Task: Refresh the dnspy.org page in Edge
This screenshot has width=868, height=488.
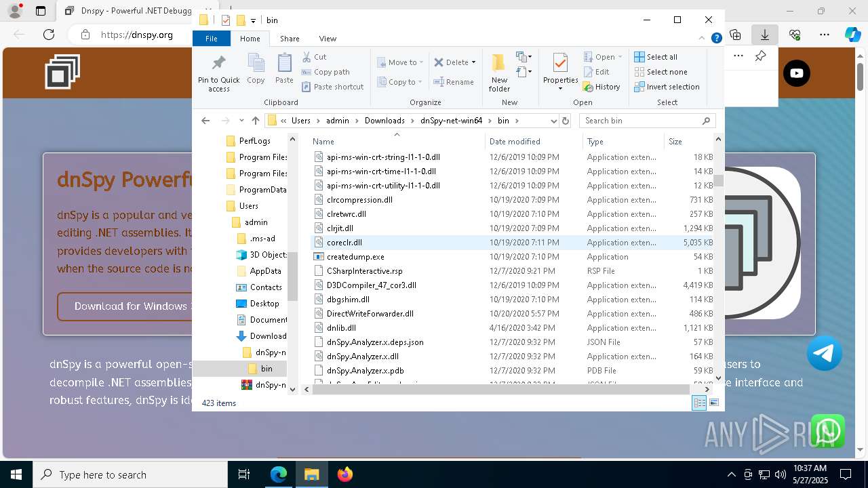Action: 49,35
